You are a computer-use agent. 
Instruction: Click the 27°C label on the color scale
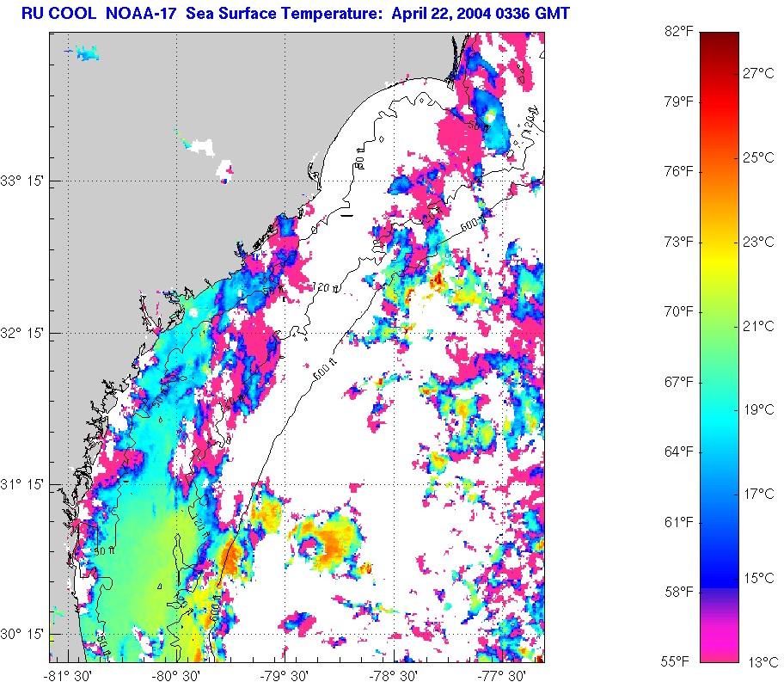click(758, 73)
